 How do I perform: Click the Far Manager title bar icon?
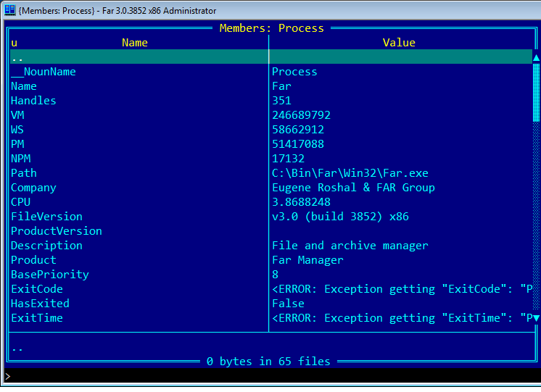9,10
